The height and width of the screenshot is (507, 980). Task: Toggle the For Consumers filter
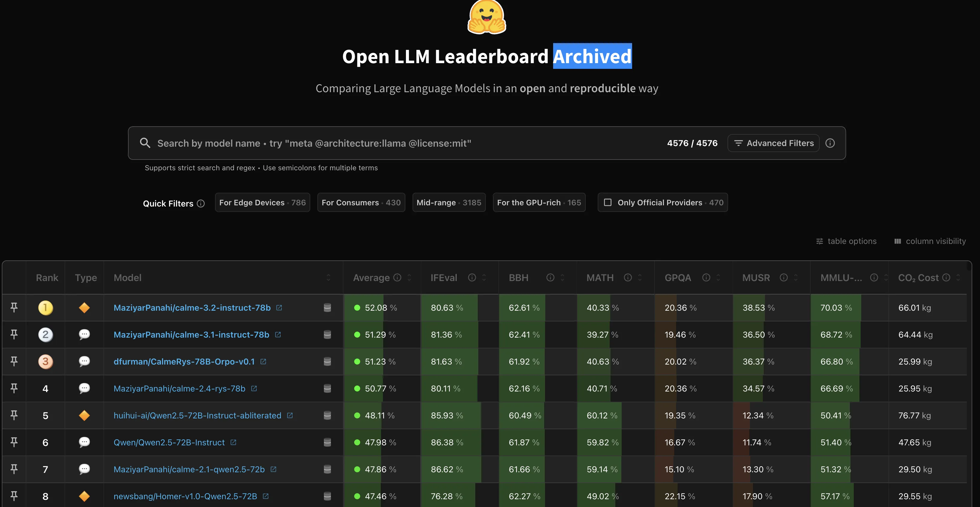pyautogui.click(x=361, y=203)
